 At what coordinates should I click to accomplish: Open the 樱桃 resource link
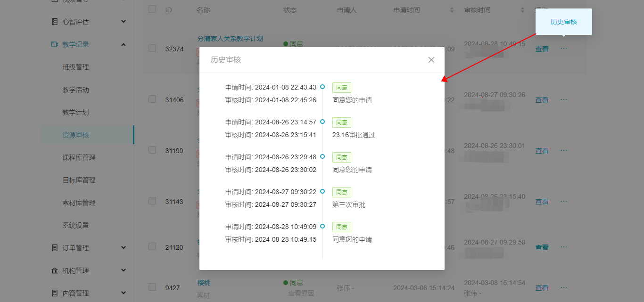[x=204, y=283]
